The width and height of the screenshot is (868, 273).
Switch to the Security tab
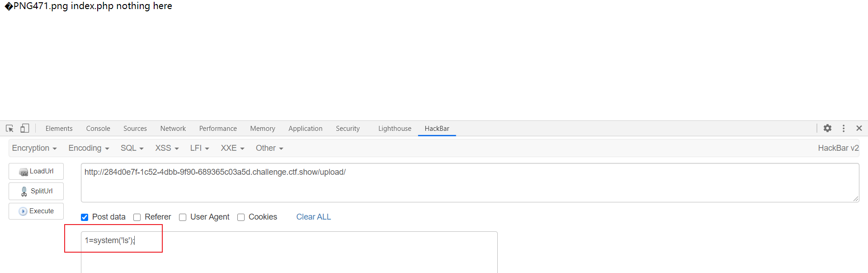[348, 129]
